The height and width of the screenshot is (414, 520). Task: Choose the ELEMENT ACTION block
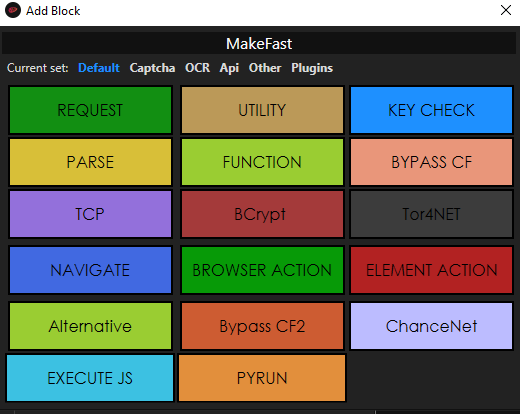pos(431,270)
